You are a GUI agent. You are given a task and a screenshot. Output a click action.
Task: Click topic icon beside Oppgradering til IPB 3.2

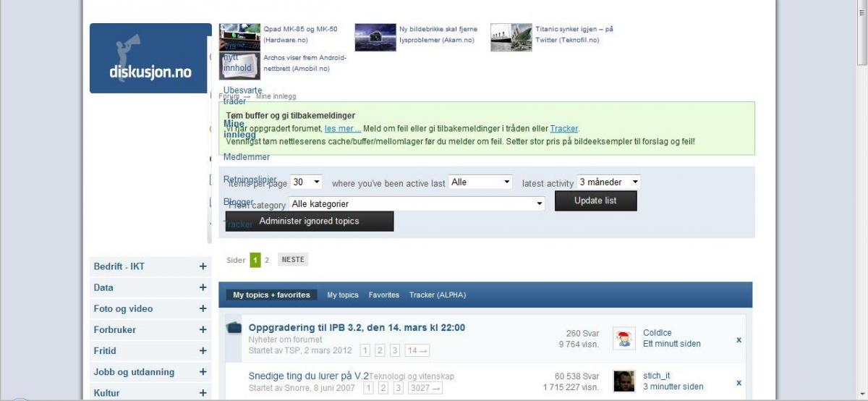[x=234, y=328]
